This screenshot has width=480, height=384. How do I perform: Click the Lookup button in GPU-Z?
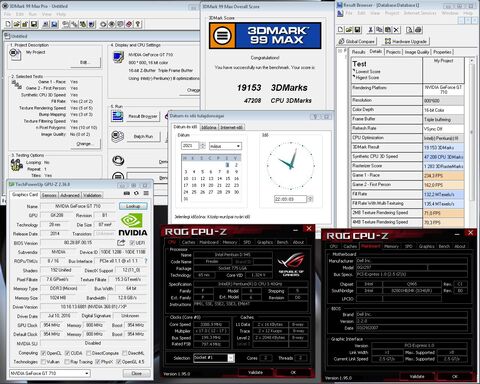point(133,206)
